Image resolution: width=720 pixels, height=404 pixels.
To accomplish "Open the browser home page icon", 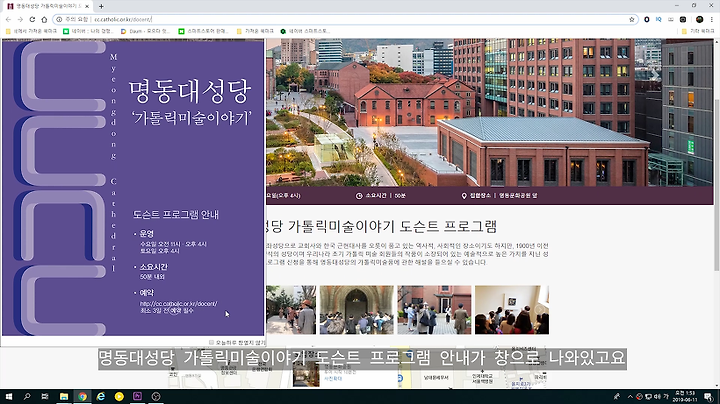I will (44, 19).
